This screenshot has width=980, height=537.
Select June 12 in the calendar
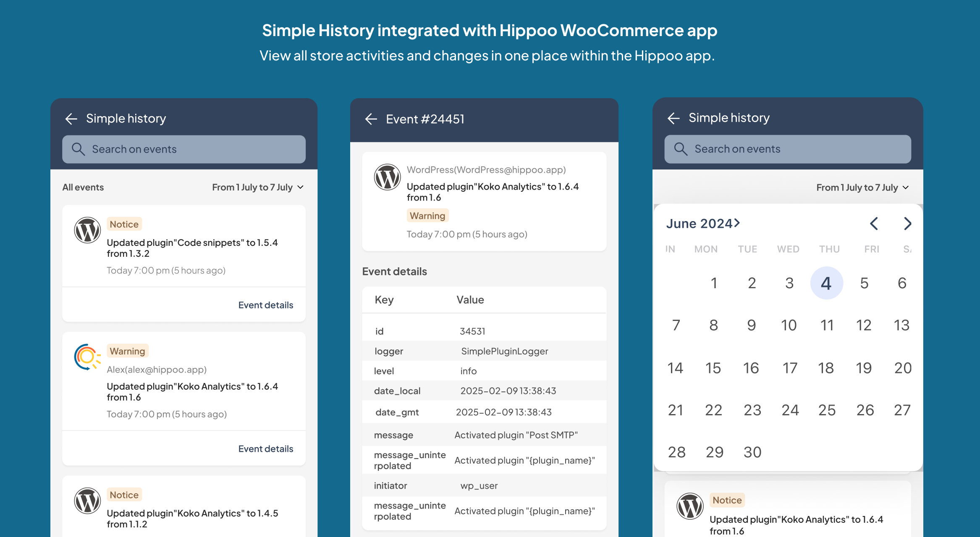coord(864,325)
